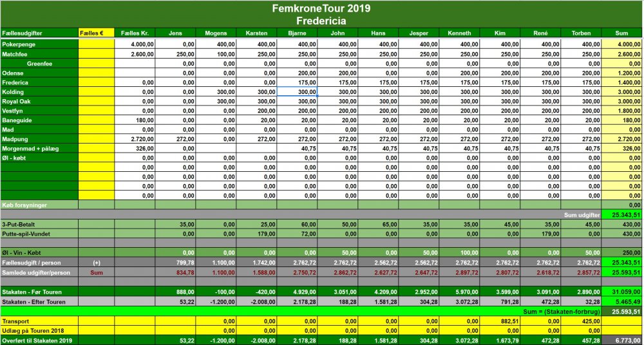644x345 pixels.
Task: Select the Frederica row label
Action: coord(39,82)
